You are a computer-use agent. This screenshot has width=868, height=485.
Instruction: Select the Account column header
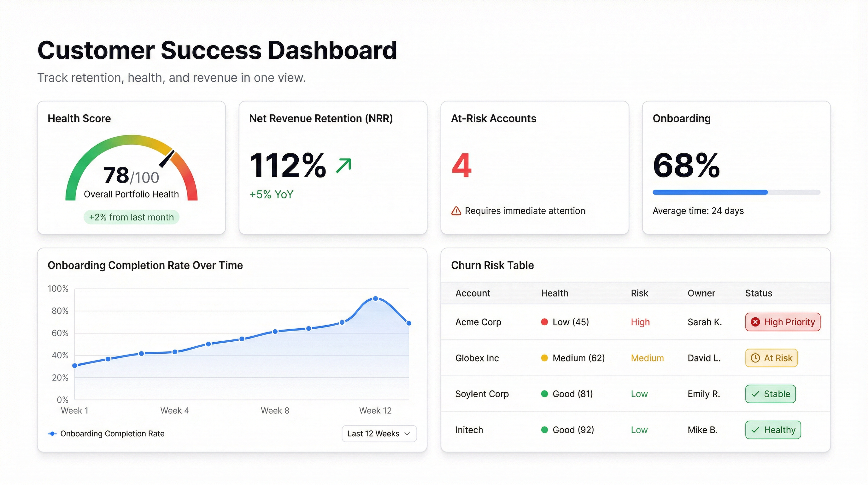pyautogui.click(x=472, y=293)
